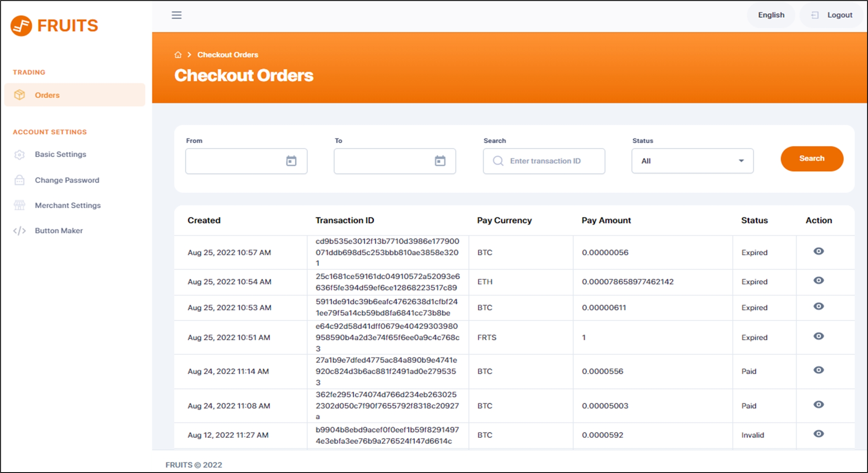Screen dimensions: 868x473
Task: View details of Aug 25 10:57 AM order
Action: tap(818, 251)
